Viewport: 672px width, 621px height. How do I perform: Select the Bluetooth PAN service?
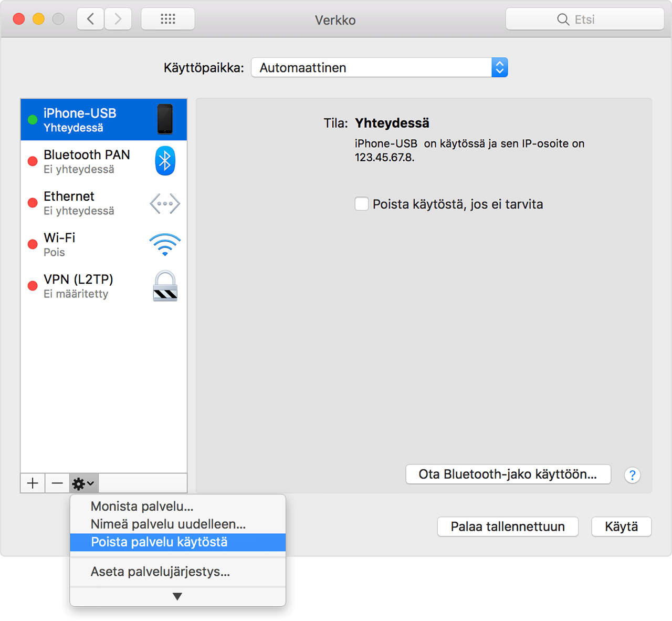[104, 161]
